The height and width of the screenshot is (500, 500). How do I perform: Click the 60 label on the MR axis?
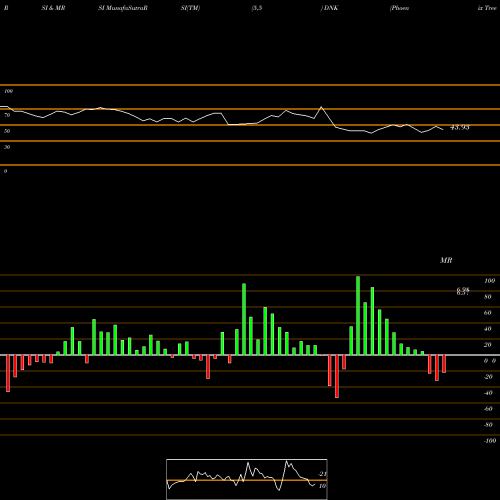coord(488,313)
